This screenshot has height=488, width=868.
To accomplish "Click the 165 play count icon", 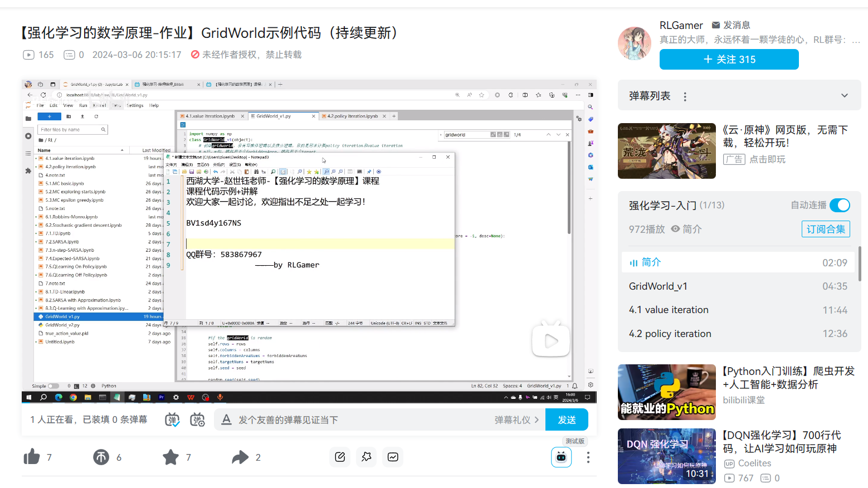I will coord(28,55).
